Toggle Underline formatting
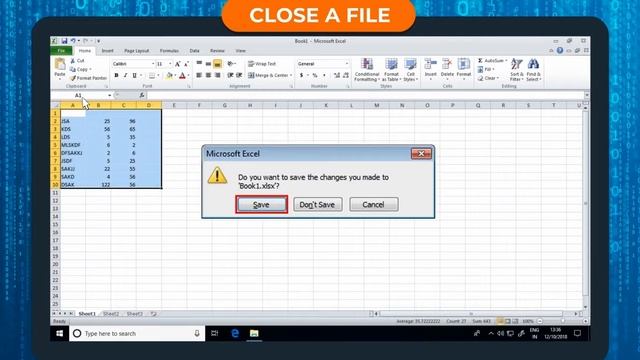The height and width of the screenshot is (360, 640). pos(134,75)
